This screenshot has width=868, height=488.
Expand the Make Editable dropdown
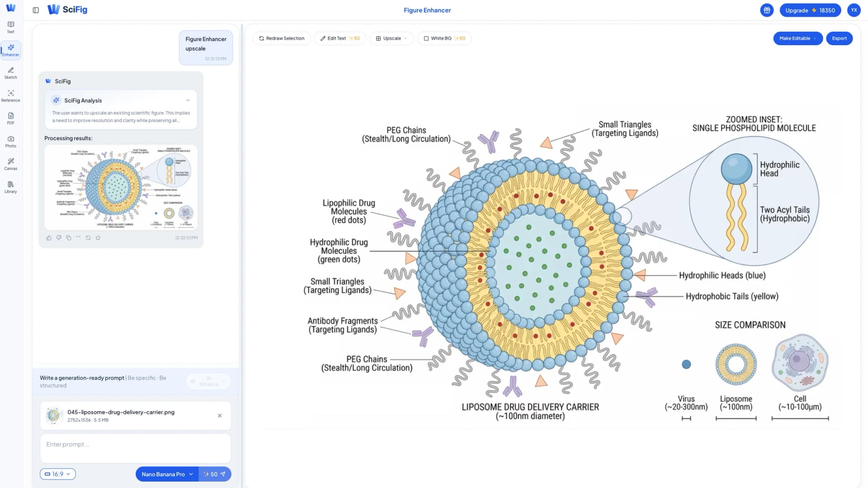click(x=797, y=38)
